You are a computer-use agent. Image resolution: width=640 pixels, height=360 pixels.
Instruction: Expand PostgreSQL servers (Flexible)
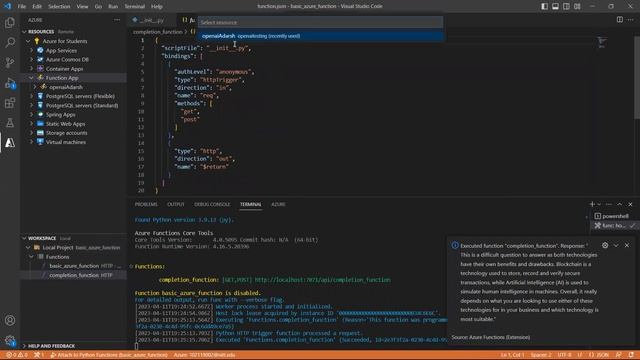[31, 96]
